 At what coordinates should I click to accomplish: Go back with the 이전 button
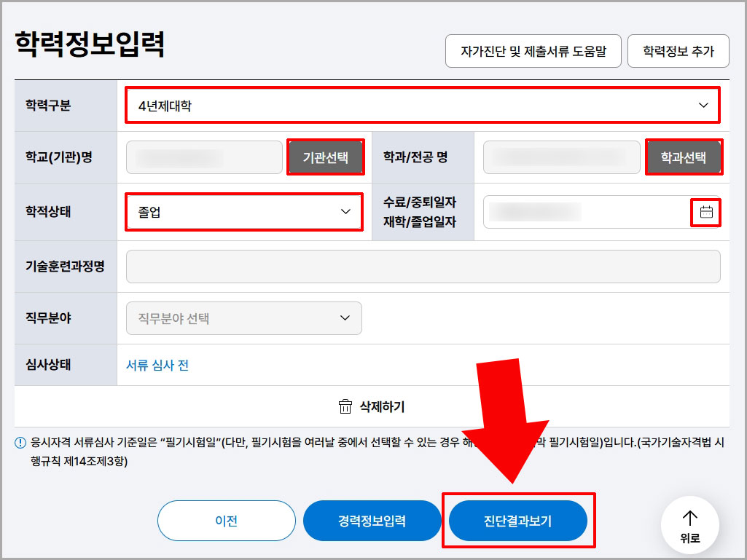click(226, 521)
